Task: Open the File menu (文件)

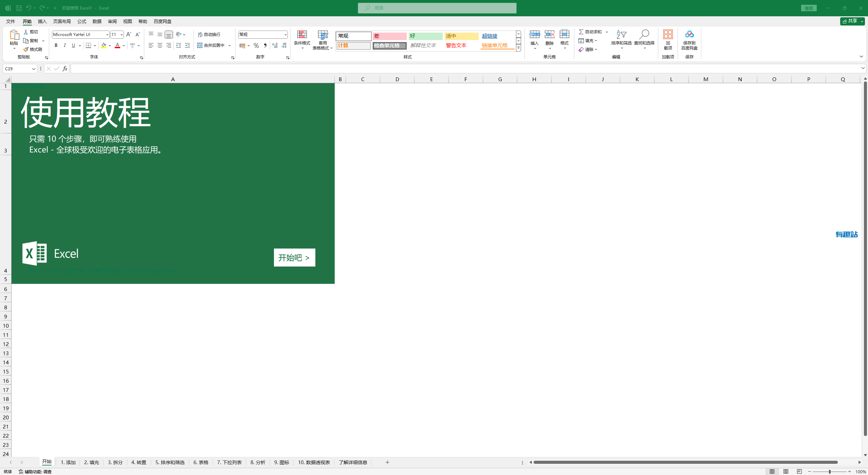Action: click(11, 21)
